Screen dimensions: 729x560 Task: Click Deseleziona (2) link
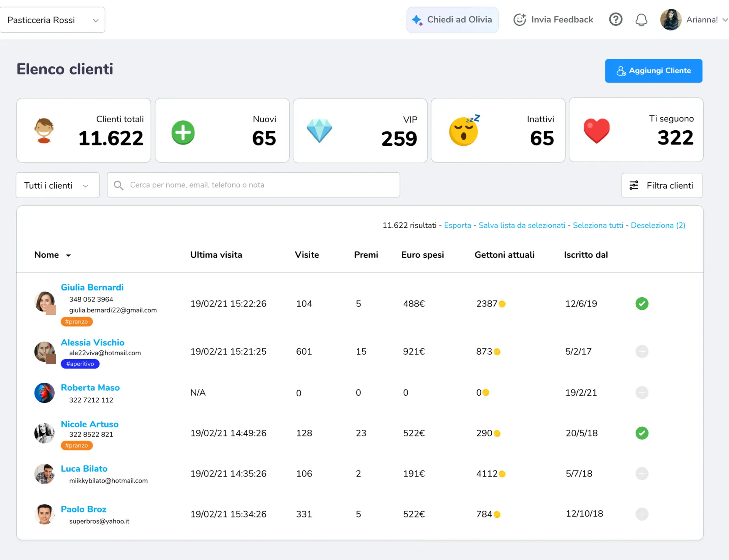coord(658,226)
